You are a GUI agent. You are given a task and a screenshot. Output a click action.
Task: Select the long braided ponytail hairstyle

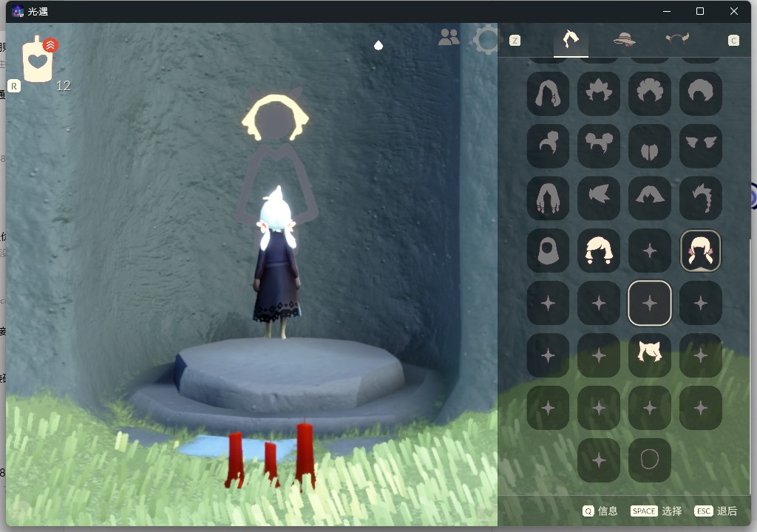pos(701,199)
